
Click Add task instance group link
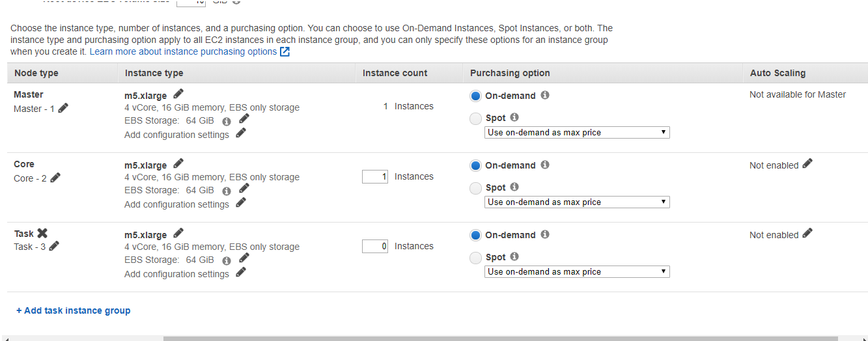pos(74,311)
